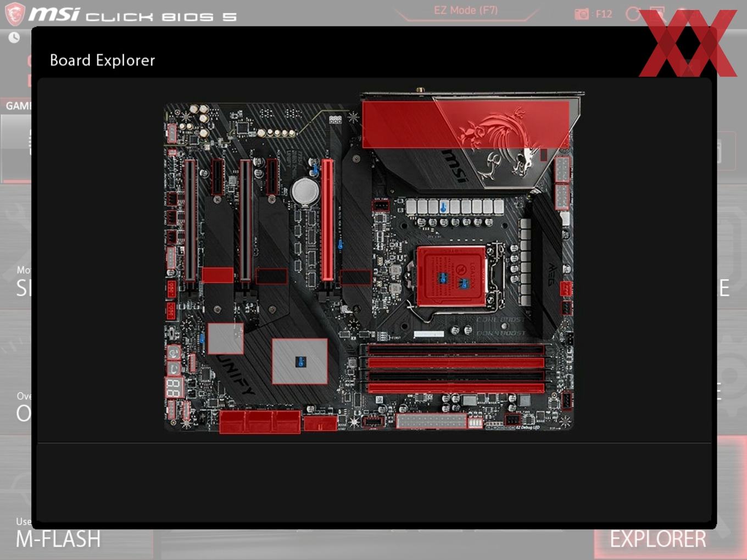The image size is (747, 560).
Task: Click the onboard power button icon
Action: click(x=174, y=352)
